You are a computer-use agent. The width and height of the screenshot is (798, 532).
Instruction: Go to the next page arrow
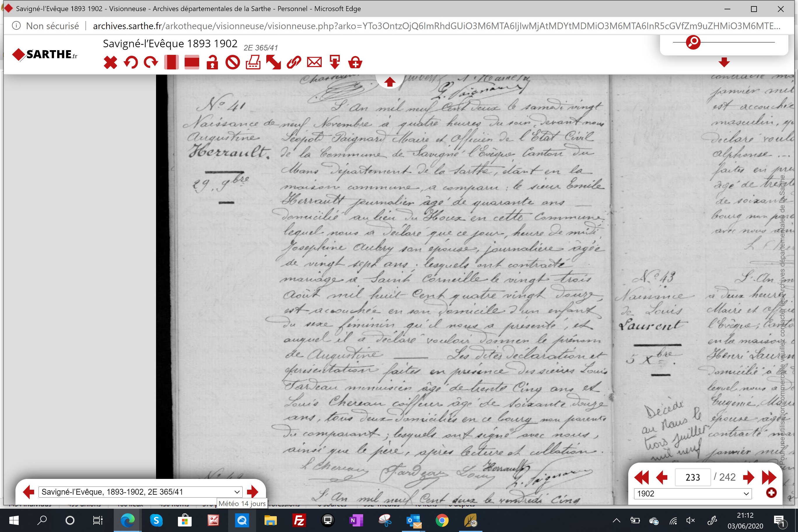[x=748, y=477]
